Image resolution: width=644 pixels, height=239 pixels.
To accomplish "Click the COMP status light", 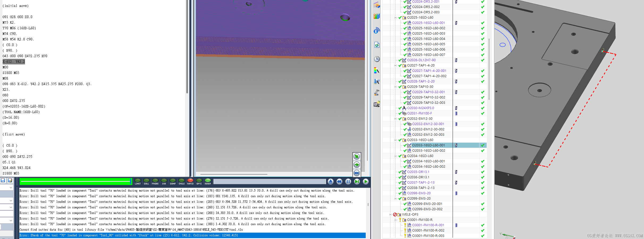I will [173, 182].
